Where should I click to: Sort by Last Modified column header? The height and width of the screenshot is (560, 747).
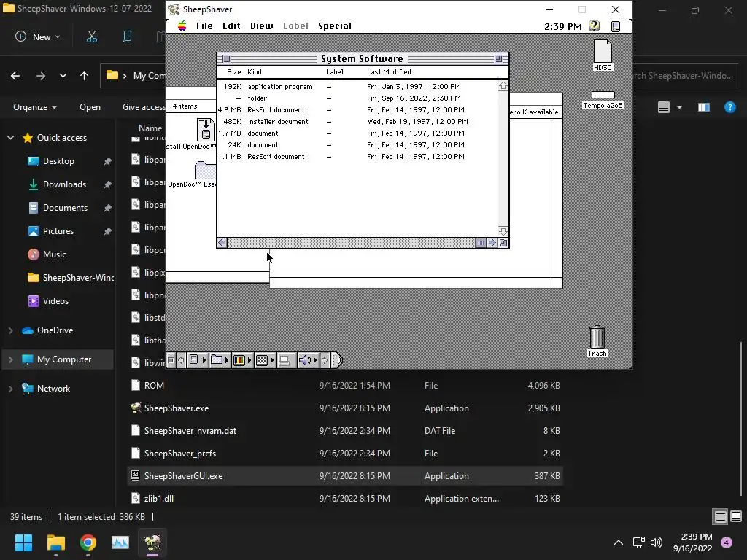click(x=389, y=72)
